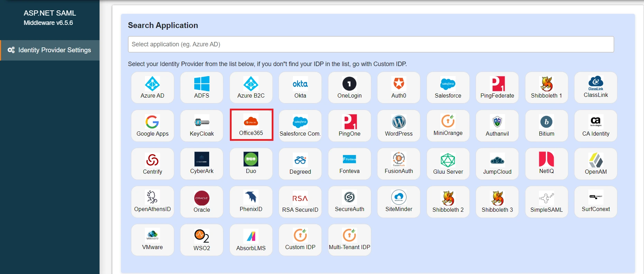Choose the Shibboleth 1 tile
Viewport: 644px width, 274px height.
[547, 88]
